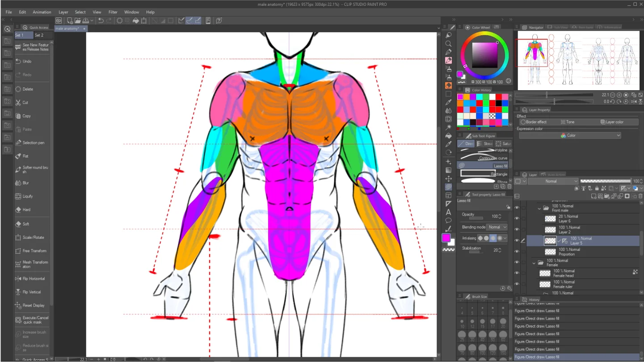Toggle visibility of Female head layer

point(517,273)
